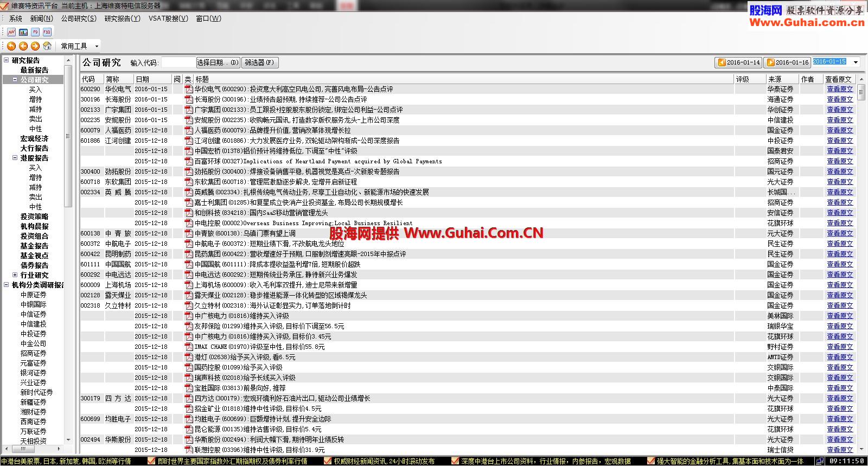The width and height of the screenshot is (868, 466).
Task: Click 查看原文 link for 华泰证券 row
Action: pos(840,89)
